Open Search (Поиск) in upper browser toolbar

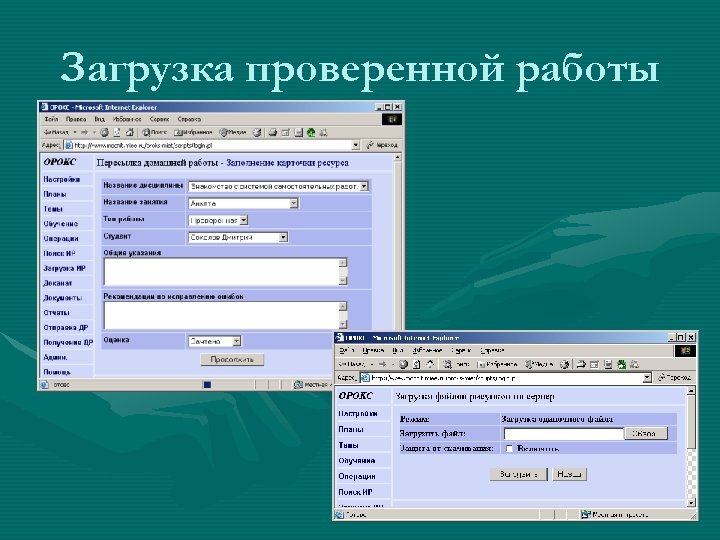click(155, 132)
